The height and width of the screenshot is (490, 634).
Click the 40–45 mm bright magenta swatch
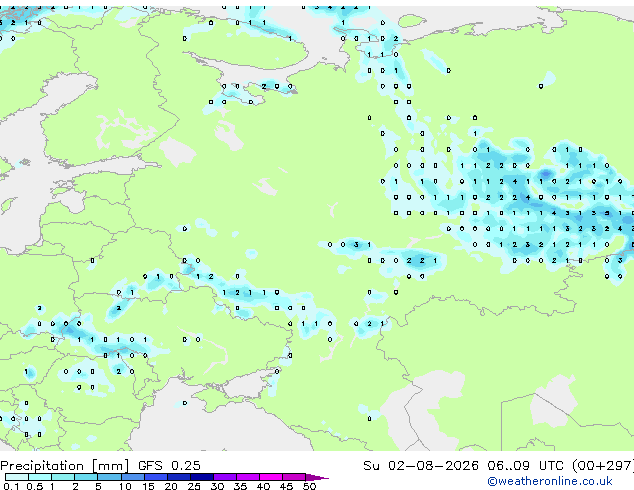click(271, 477)
